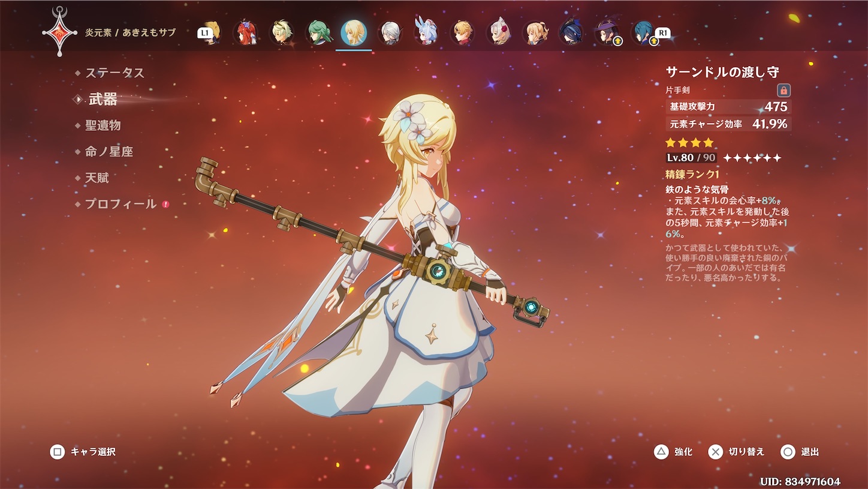Toggle the weapon lock icon
The width and height of the screenshot is (868, 489).
(x=783, y=91)
